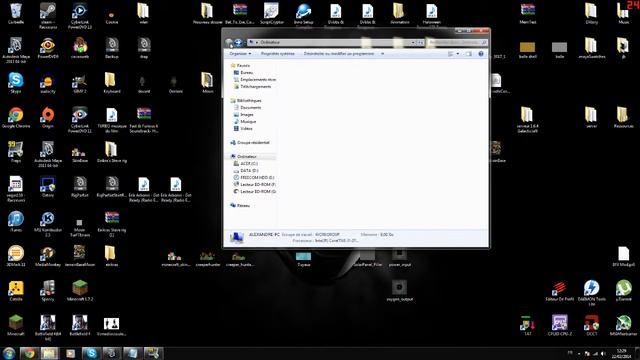Select Groupe résidentiel in the sidebar
640x360 pixels.
point(250,142)
